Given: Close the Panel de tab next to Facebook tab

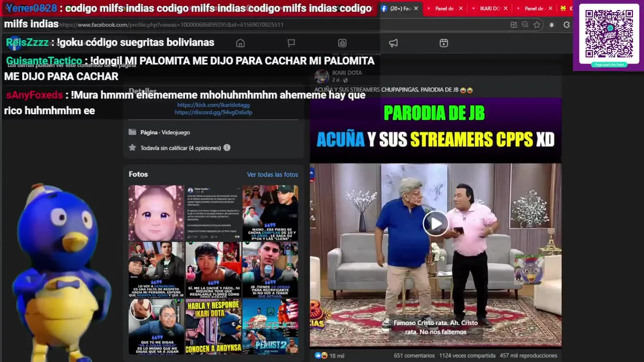Looking at the screenshot, I should pos(460,9).
